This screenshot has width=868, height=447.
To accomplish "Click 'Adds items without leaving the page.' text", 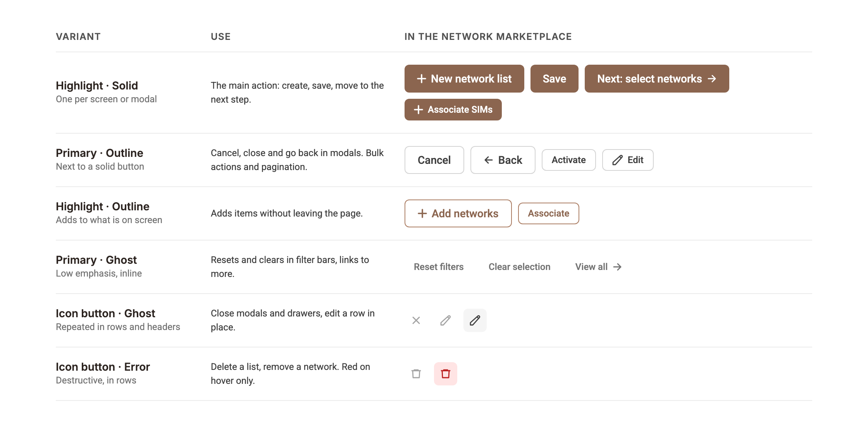I will 287,213.
